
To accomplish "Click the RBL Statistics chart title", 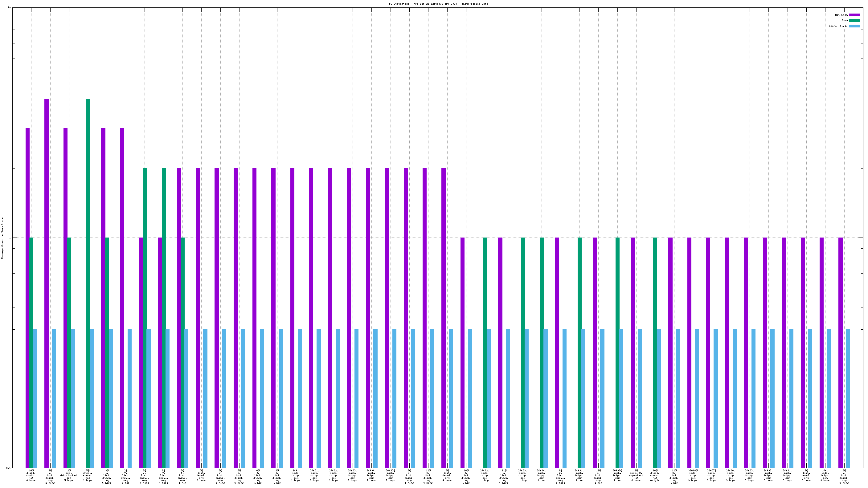I will 437,4.
